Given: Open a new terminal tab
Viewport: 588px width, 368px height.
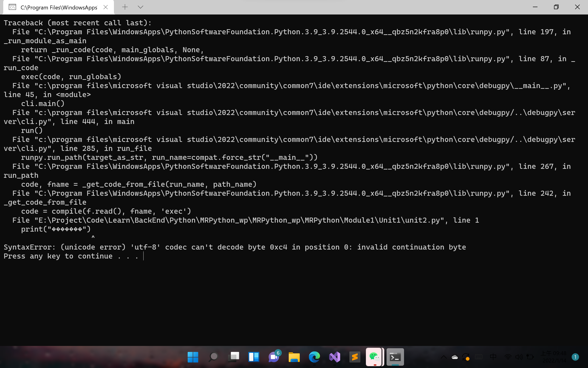Looking at the screenshot, I should 125,7.
